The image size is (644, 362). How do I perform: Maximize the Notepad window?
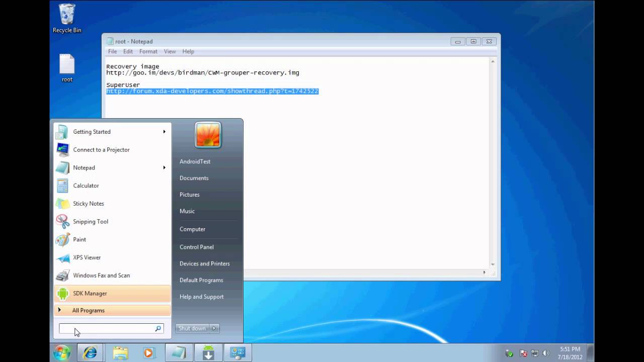pyautogui.click(x=473, y=42)
